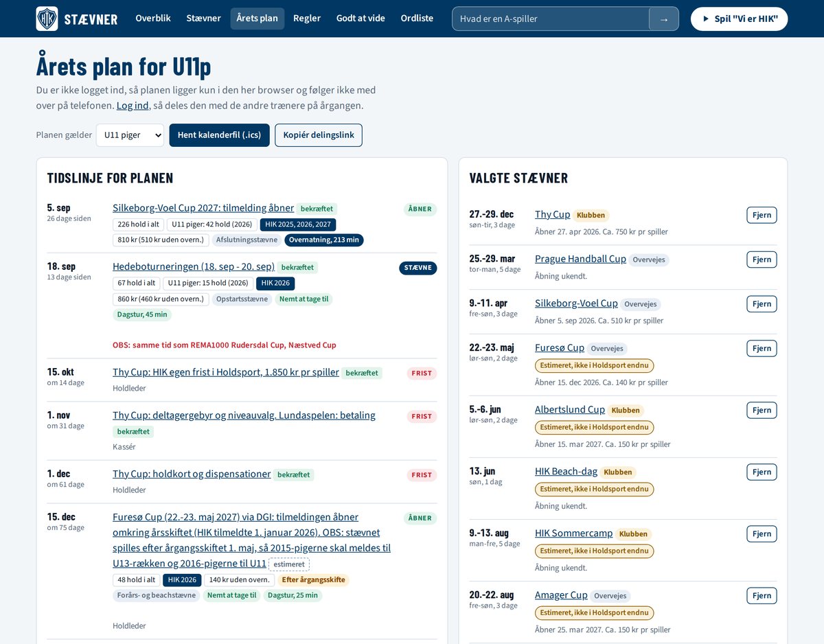Open the Overblik menu item
The image size is (824, 644).
(153, 19)
